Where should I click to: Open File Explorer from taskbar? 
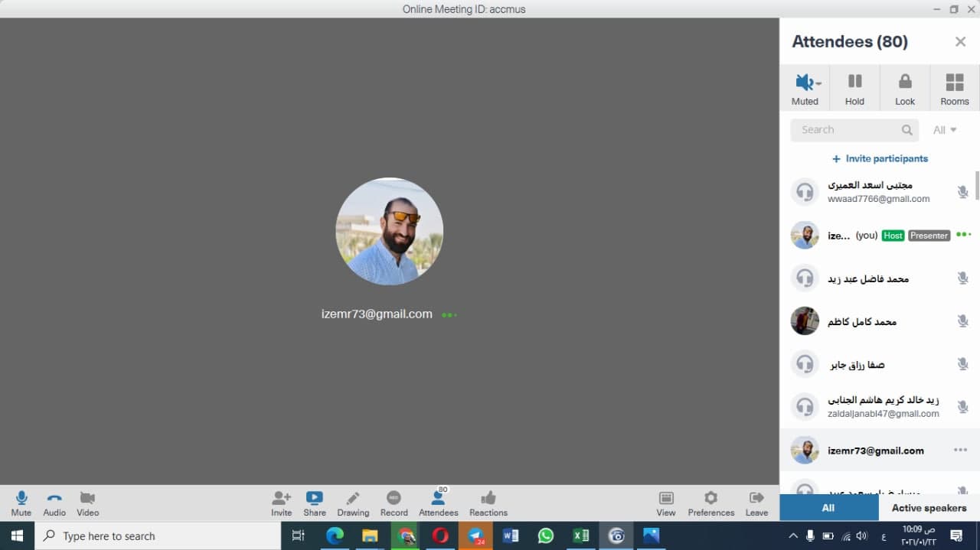pyautogui.click(x=370, y=535)
